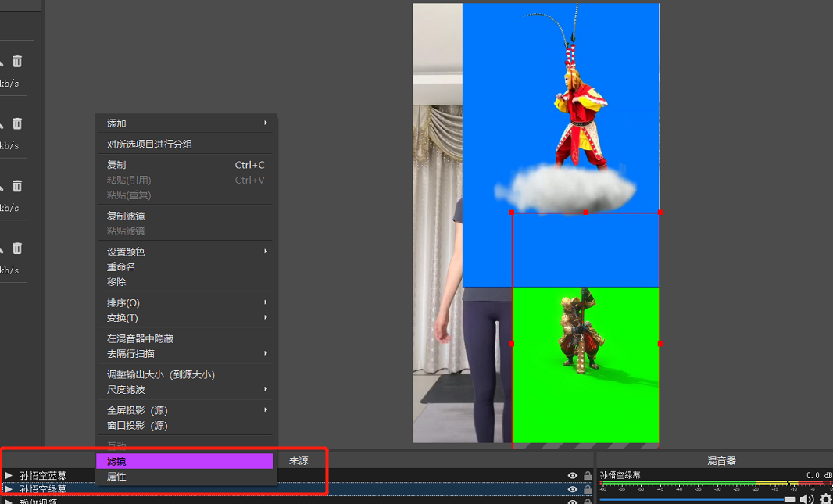Select the 瑜伽视频 source row
833x504 pixels.
click(298, 500)
